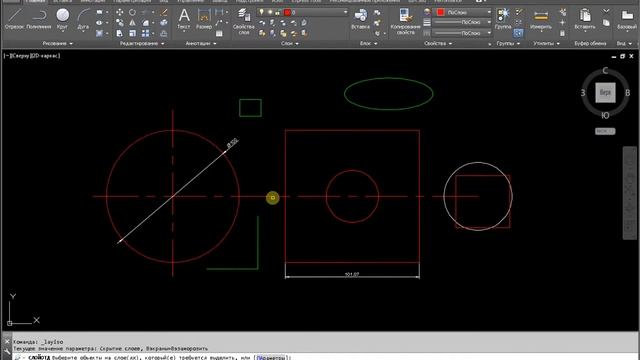Open the red object color ПоСлою box
The image size is (640, 360).
pyautogui.click(x=462, y=12)
